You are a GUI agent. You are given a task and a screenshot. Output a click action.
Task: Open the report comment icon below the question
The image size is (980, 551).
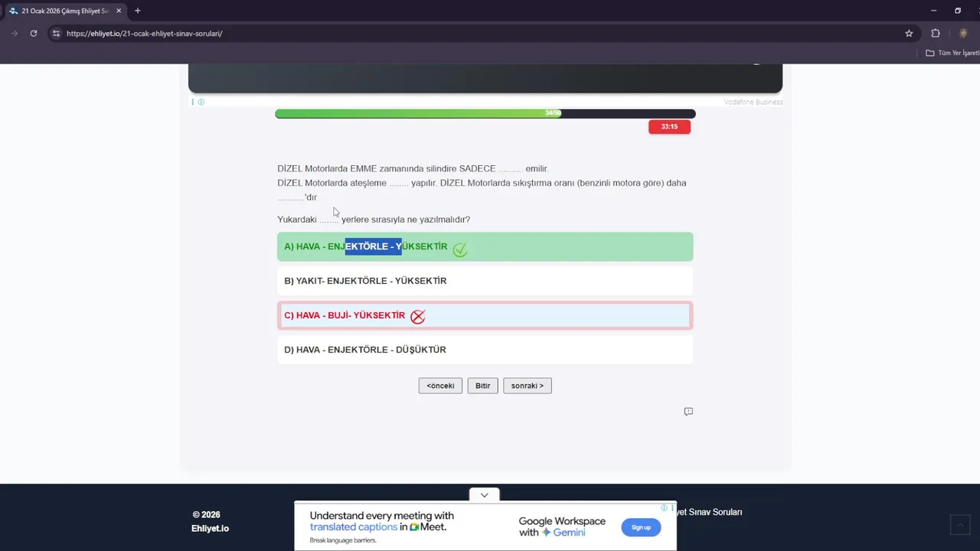pos(688,412)
